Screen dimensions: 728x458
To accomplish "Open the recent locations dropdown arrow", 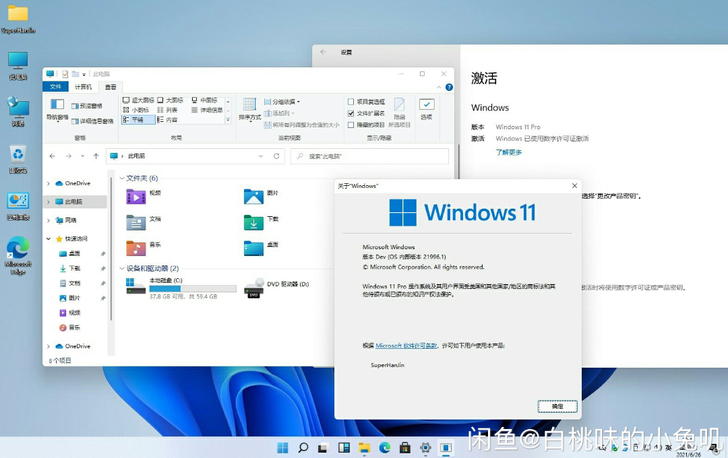I will tap(83, 156).
